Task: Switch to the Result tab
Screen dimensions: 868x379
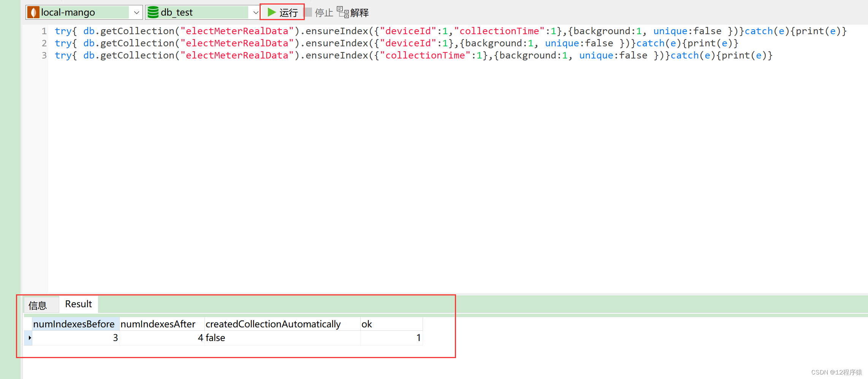Action: [x=78, y=304]
